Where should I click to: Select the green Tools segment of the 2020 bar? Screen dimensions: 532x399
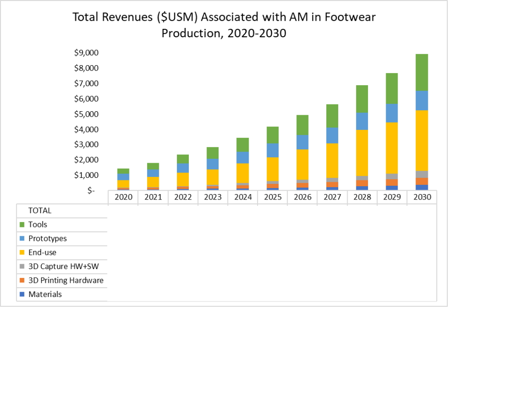pyautogui.click(x=123, y=171)
